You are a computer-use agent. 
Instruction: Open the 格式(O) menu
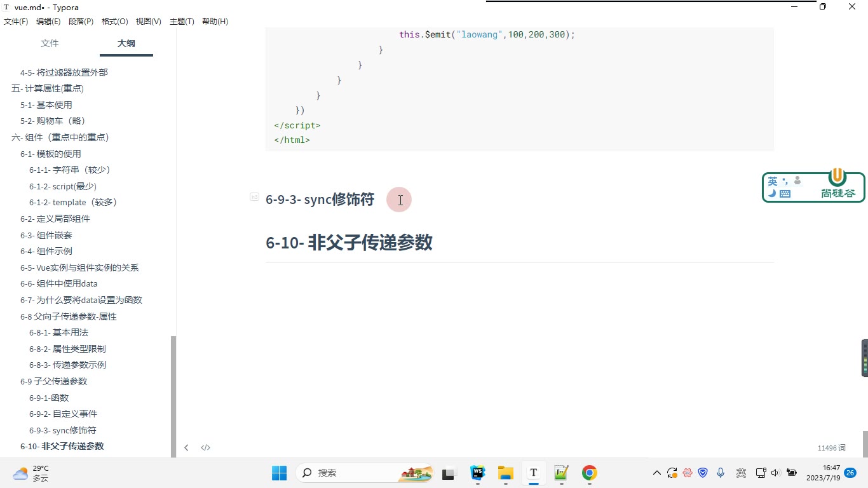tap(114, 22)
